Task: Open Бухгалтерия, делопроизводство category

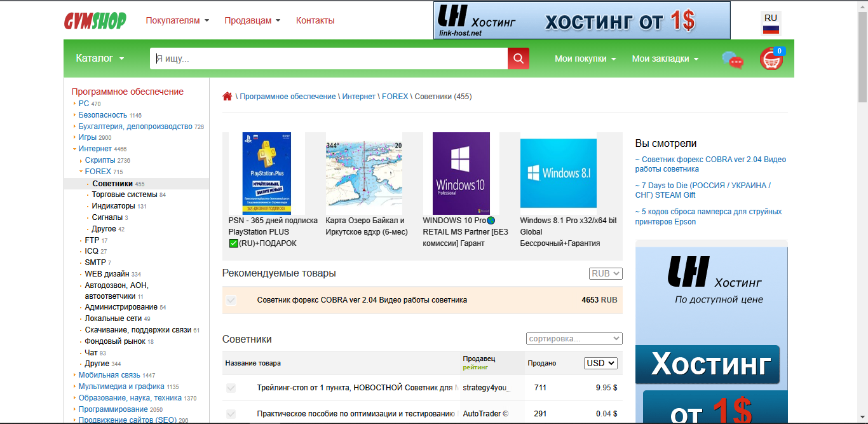Action: coord(135,126)
